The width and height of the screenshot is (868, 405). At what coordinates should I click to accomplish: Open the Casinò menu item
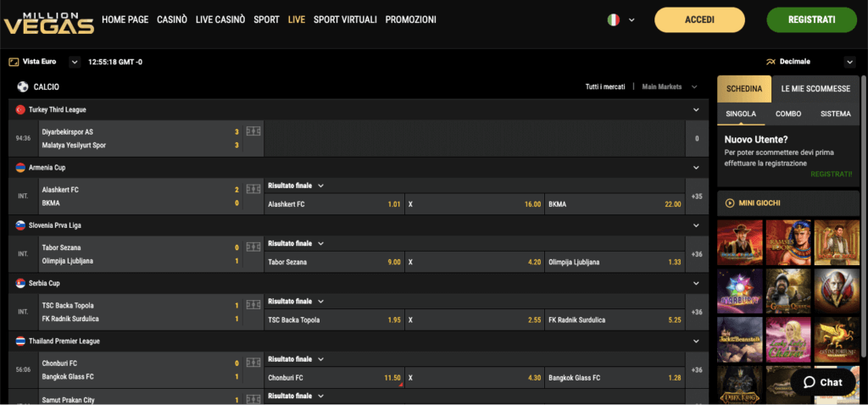172,19
